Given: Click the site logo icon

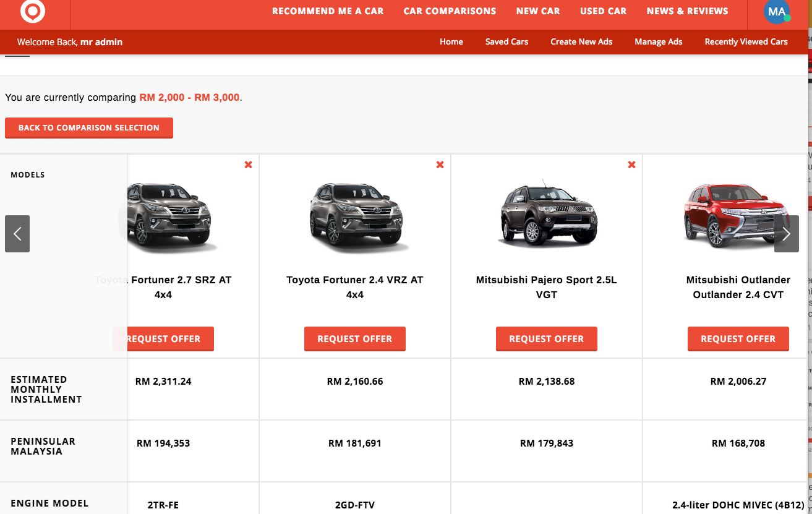Looking at the screenshot, I should [x=33, y=11].
